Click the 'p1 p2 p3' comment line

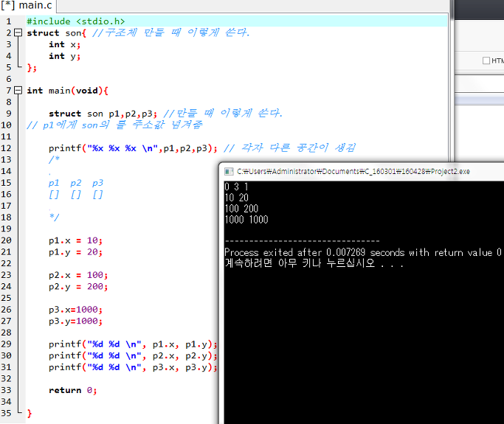pyautogui.click(x=76, y=183)
